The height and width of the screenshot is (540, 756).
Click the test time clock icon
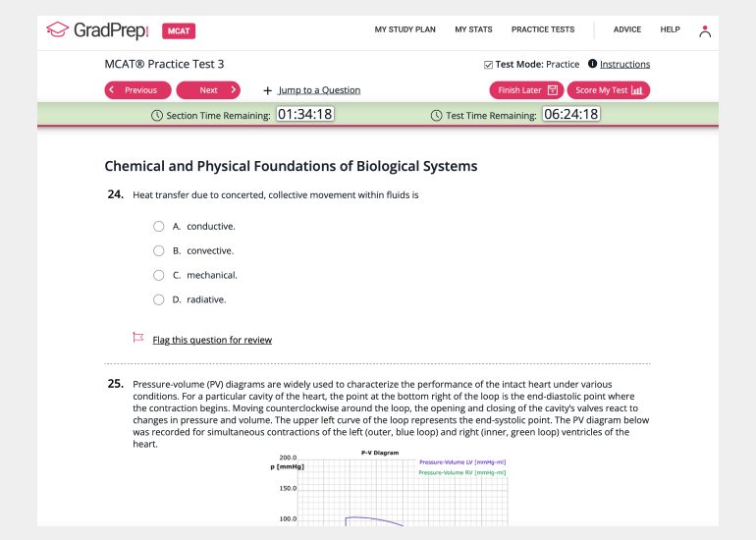pos(437,115)
